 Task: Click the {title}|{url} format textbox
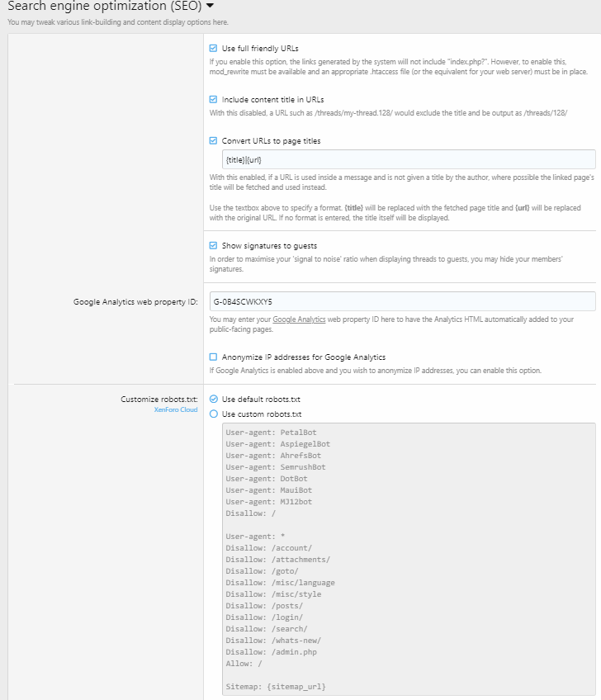[409, 160]
